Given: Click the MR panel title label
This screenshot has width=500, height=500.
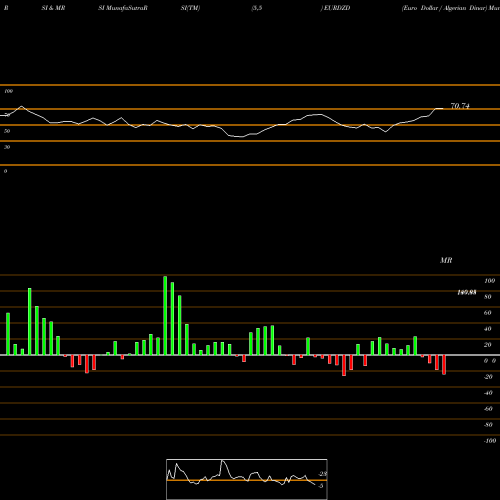Looking at the screenshot, I should coord(446,260).
